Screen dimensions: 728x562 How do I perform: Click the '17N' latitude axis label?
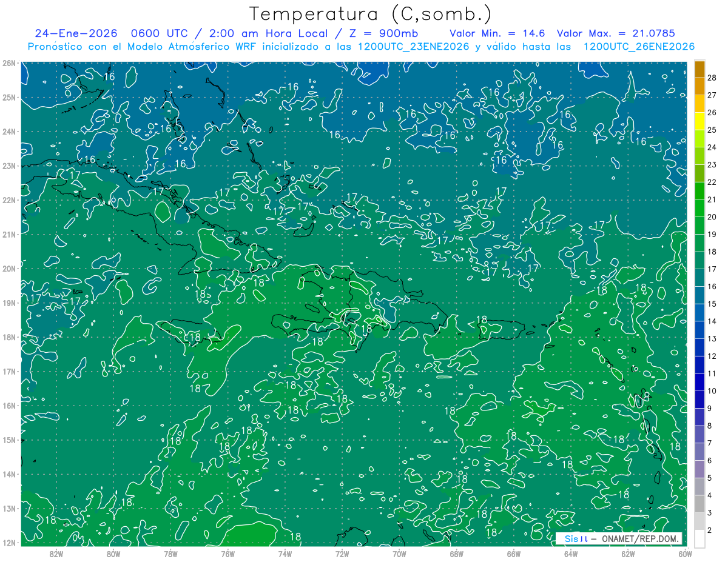[9, 372]
